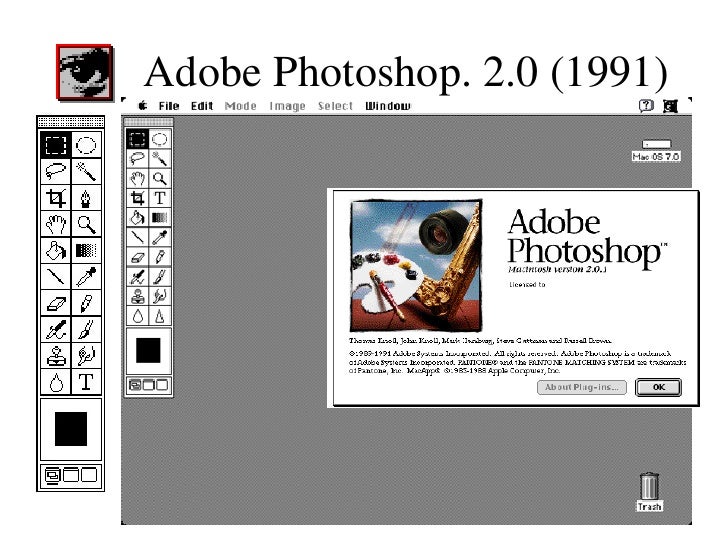Open the Edit menu
The height and width of the screenshot is (546, 728).
point(202,106)
